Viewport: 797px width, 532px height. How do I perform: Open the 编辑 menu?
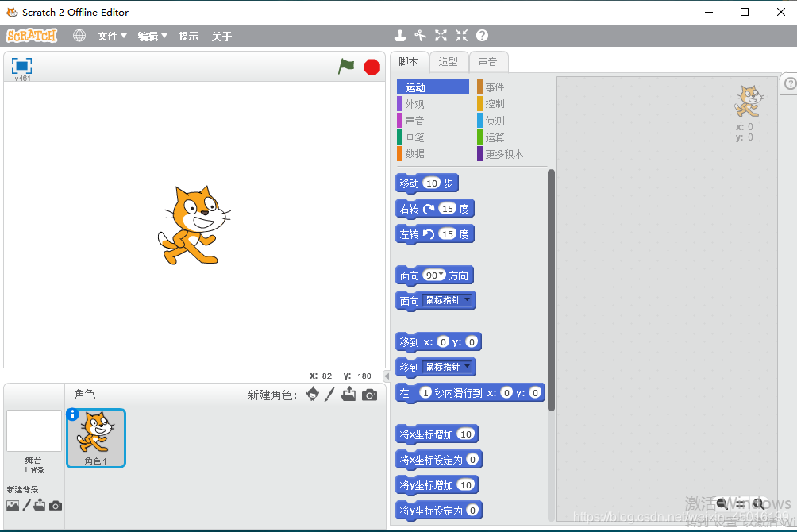click(152, 36)
